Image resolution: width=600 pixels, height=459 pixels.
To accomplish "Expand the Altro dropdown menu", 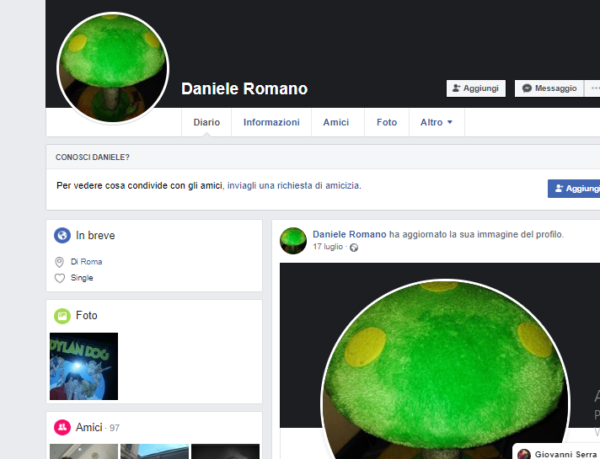I will tap(436, 122).
